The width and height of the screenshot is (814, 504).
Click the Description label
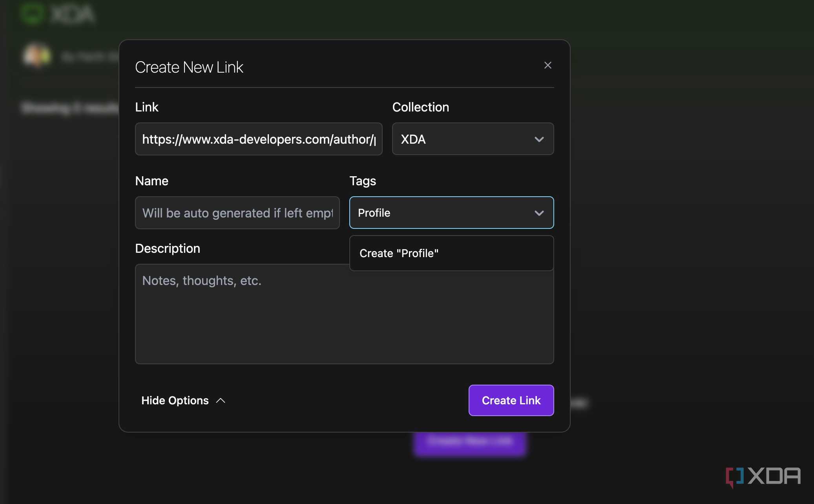tap(168, 248)
